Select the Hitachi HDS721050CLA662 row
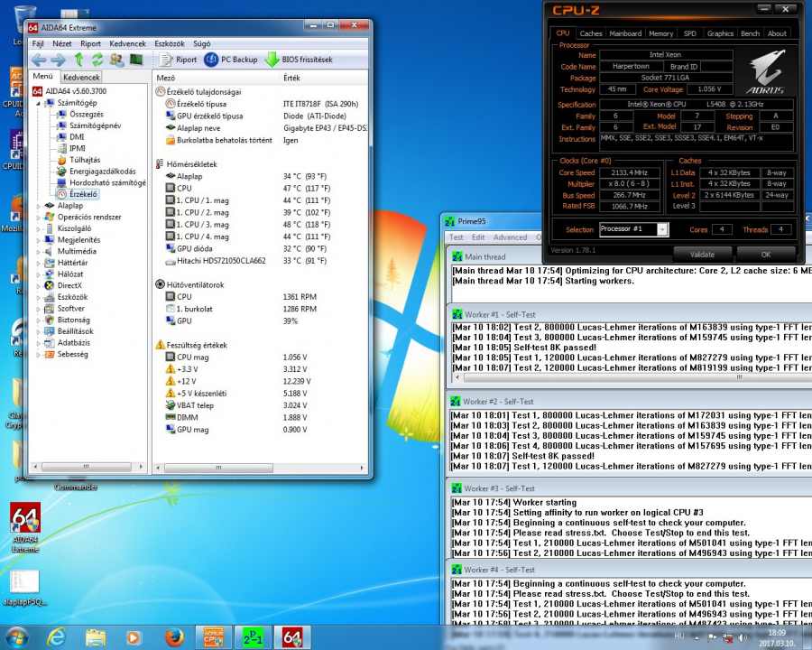The width and height of the screenshot is (812, 650). [262, 261]
